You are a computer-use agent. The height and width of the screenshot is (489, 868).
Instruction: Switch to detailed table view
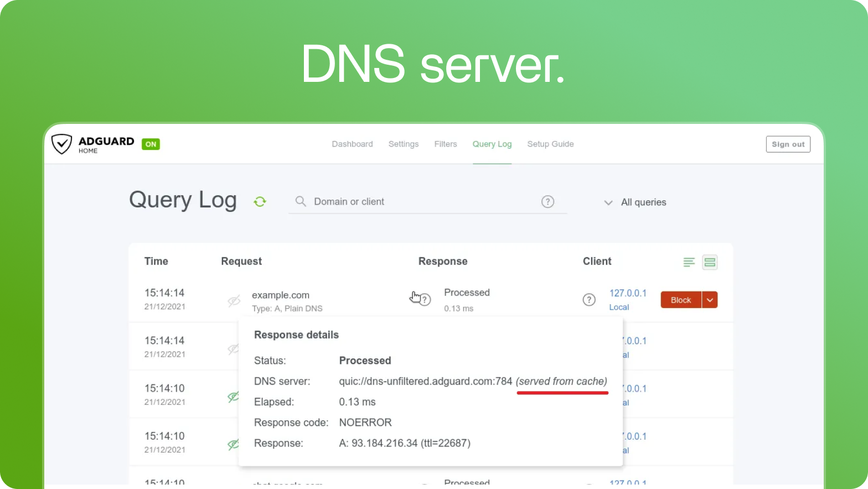tap(710, 262)
